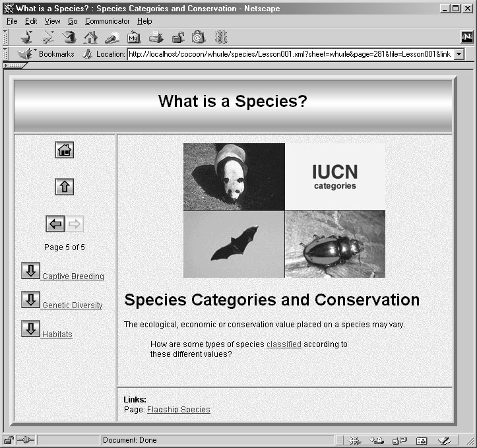Click the up arrow navigation icon
The width and height of the screenshot is (477, 448).
64,187
